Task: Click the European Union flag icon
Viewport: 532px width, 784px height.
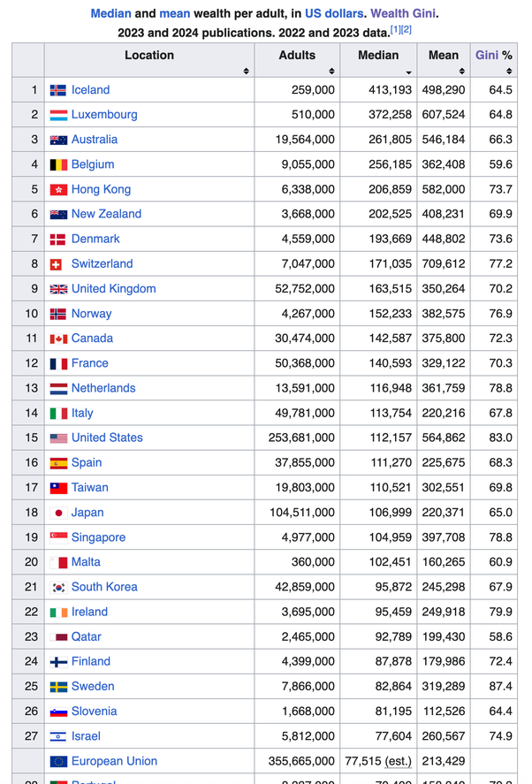Action: tap(58, 761)
